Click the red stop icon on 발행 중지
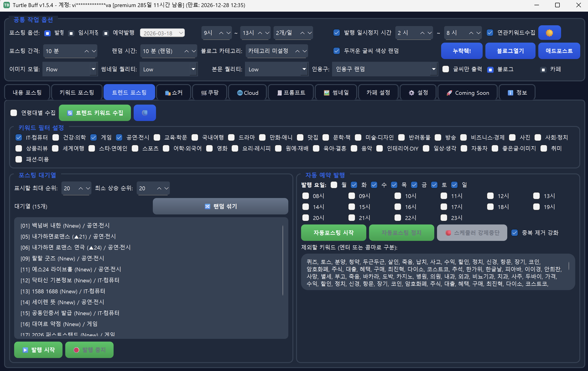588x371 pixels. click(x=76, y=350)
